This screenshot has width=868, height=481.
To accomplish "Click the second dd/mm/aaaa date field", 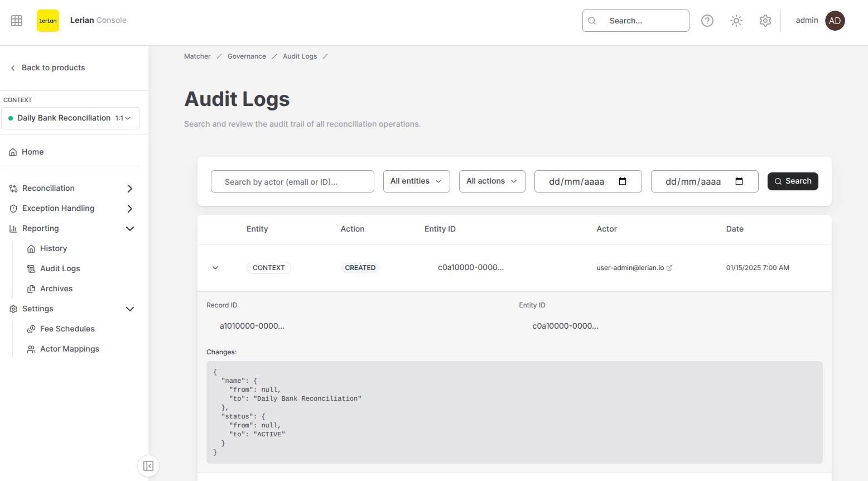I will click(x=705, y=181).
